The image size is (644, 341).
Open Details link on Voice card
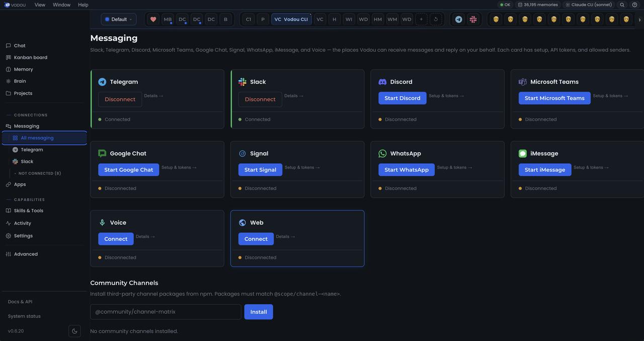(145, 236)
